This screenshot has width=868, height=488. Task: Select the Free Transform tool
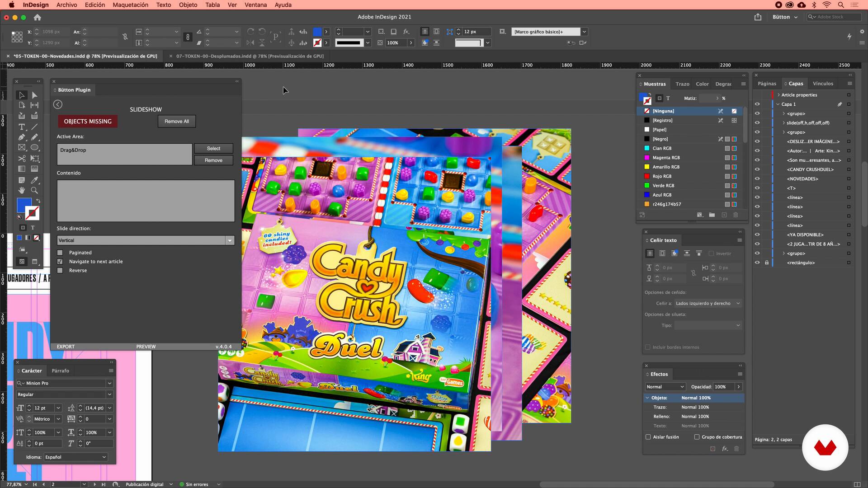(34, 159)
